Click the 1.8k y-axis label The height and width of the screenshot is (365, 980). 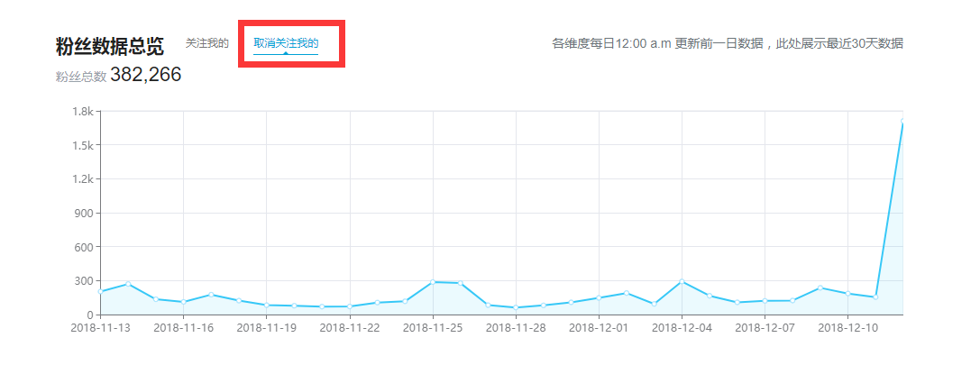click(83, 112)
